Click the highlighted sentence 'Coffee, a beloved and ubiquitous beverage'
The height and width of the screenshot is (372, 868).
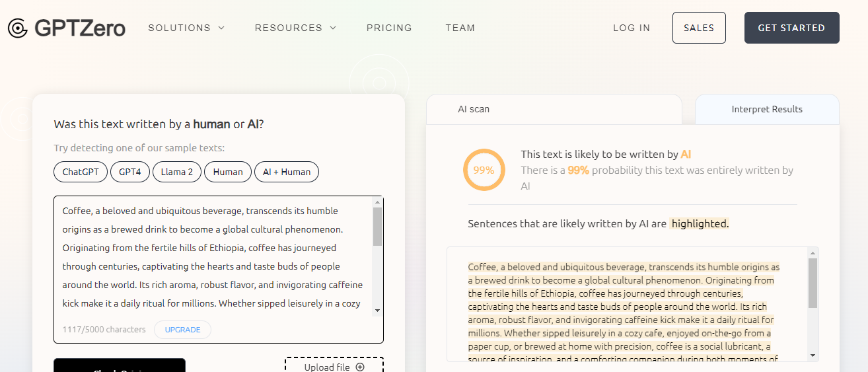pyautogui.click(x=557, y=268)
